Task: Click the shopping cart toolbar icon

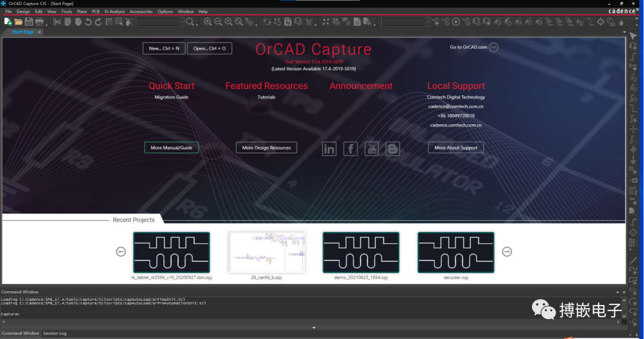Action: (309, 21)
